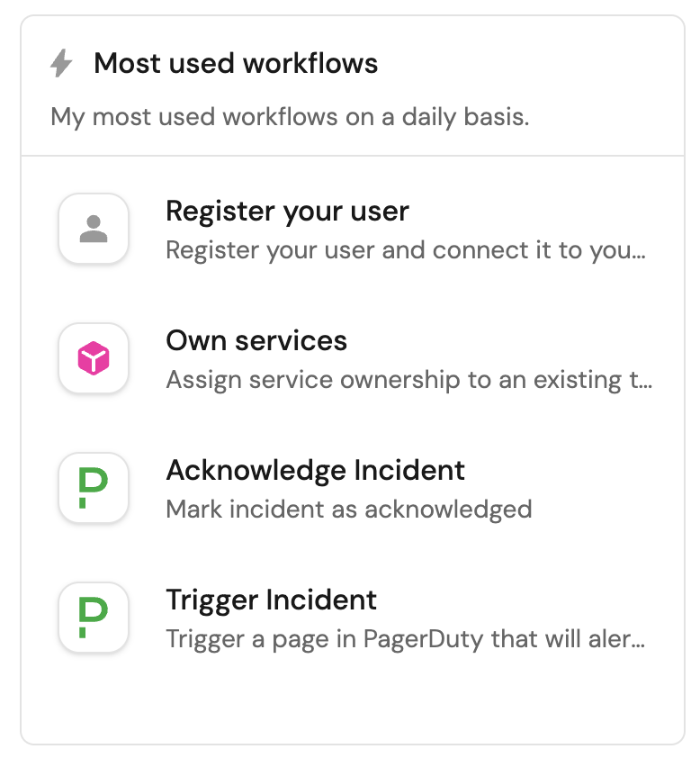Click the user silhouette icon for Register your user
Viewport: 700px width, 767px height.
pos(94,229)
